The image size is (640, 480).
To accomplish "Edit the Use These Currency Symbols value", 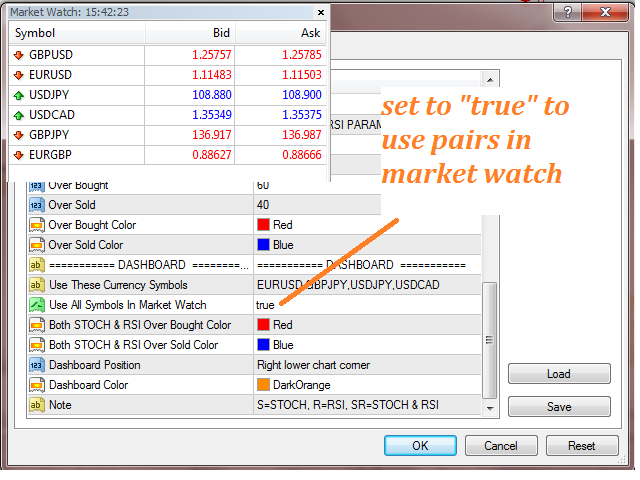I will pos(367,285).
